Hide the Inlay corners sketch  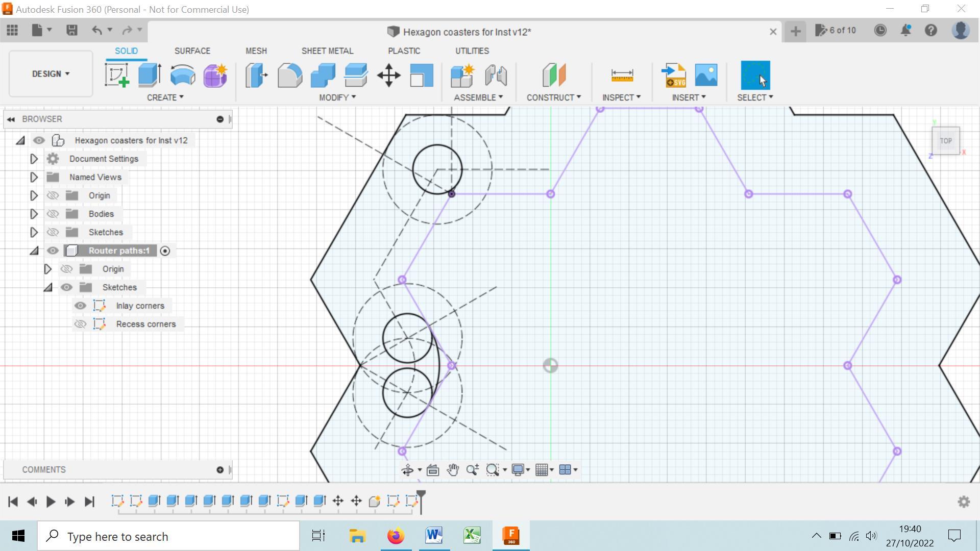[80, 305]
